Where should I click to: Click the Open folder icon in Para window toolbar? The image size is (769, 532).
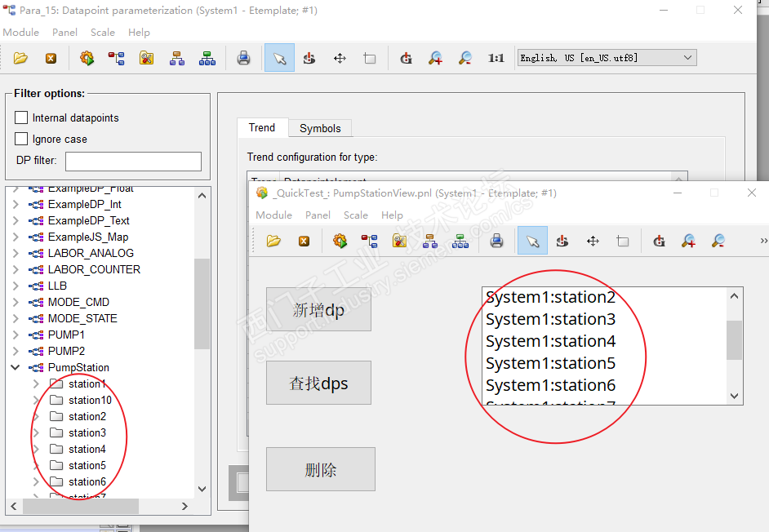20,59
